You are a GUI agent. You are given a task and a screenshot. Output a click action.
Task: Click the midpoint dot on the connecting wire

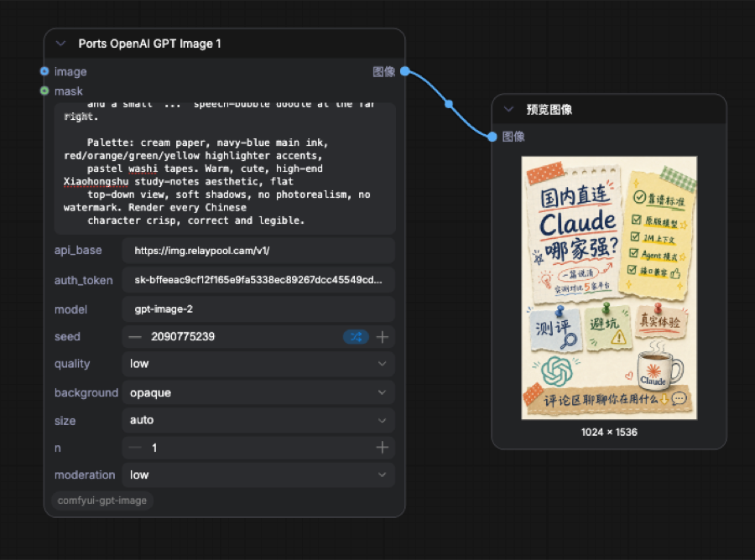(x=449, y=104)
